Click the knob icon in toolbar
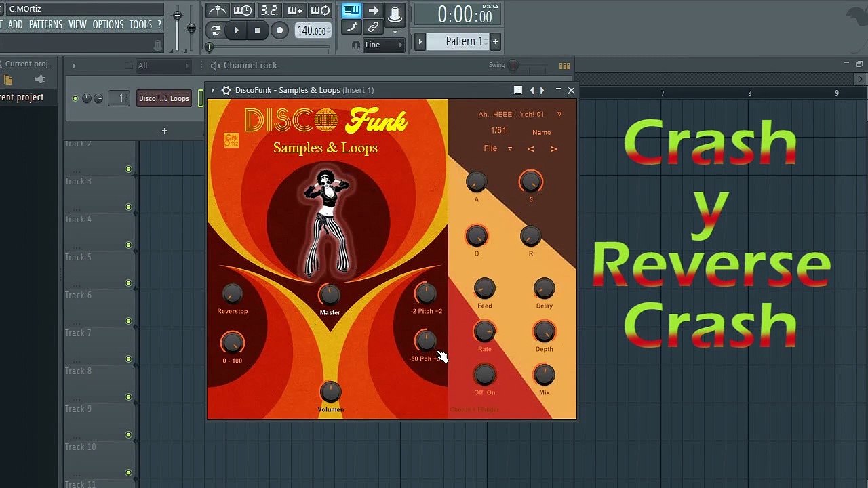Viewport: 868px width, 488px height. [x=395, y=14]
